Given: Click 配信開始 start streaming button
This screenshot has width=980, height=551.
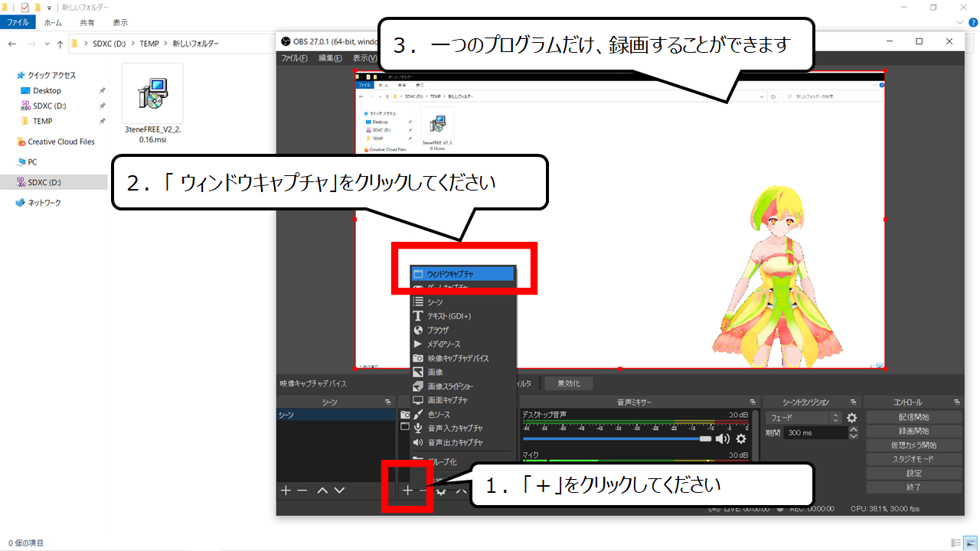Looking at the screenshot, I should pyautogui.click(x=913, y=417).
